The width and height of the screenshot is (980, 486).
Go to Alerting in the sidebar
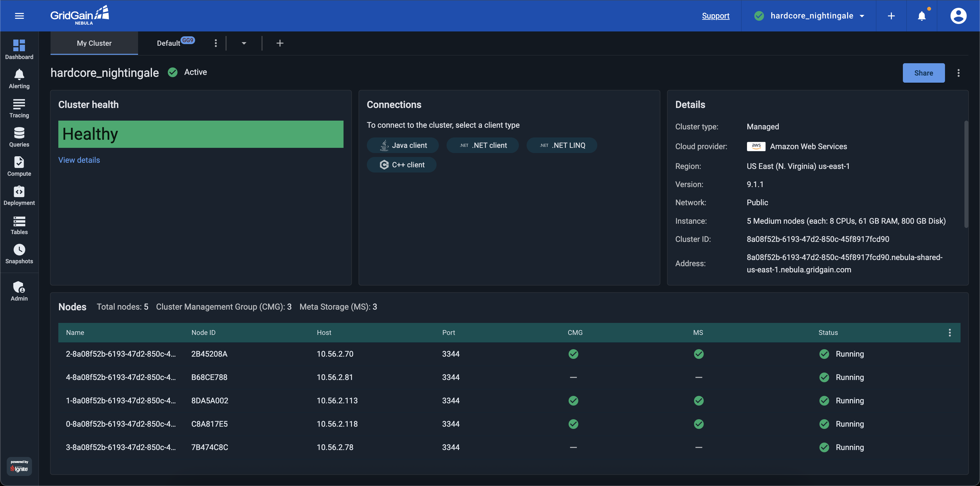[x=19, y=79]
